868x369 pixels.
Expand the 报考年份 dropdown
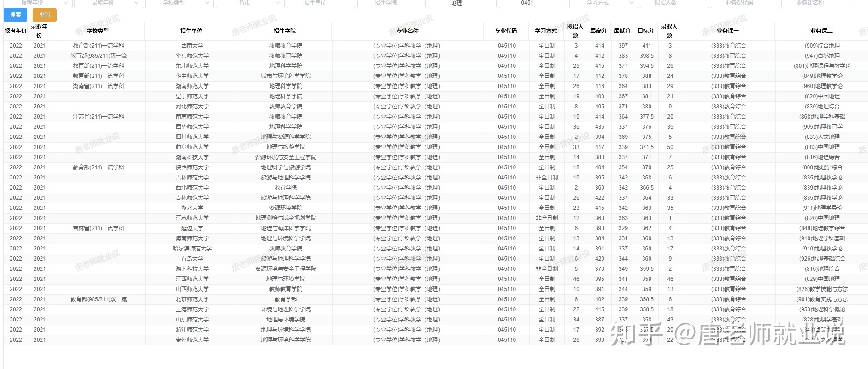pos(38,3)
